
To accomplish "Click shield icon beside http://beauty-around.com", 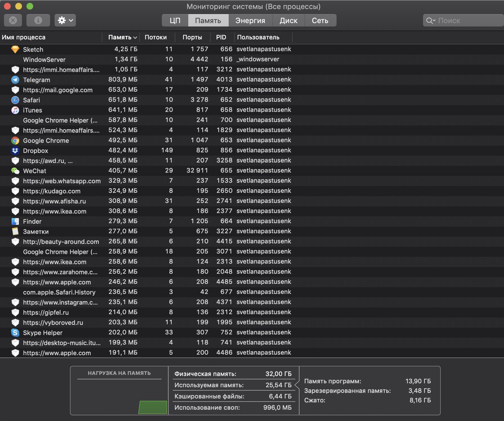I will 15,241.
